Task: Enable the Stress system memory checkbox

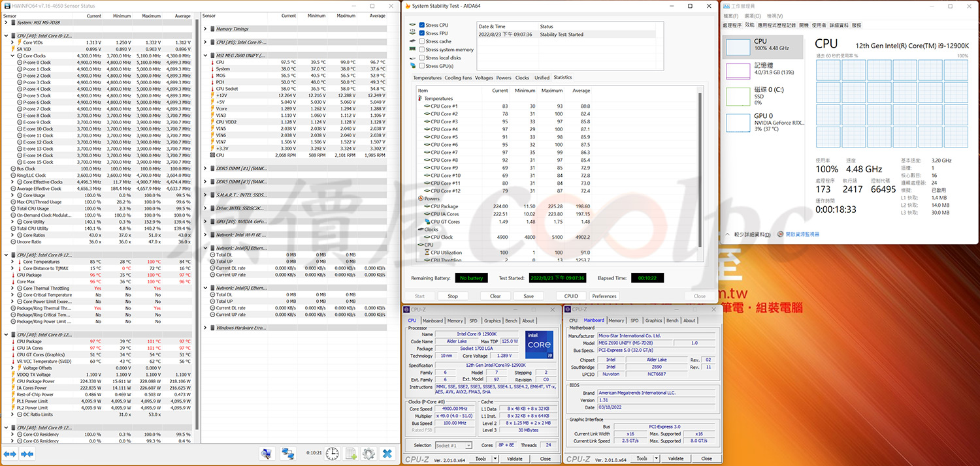Action: point(422,50)
